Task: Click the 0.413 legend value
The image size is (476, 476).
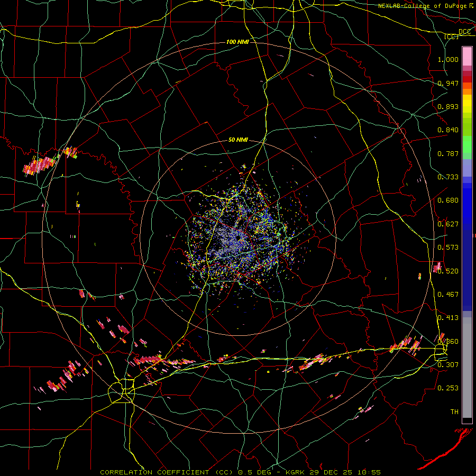Action: [x=448, y=318]
